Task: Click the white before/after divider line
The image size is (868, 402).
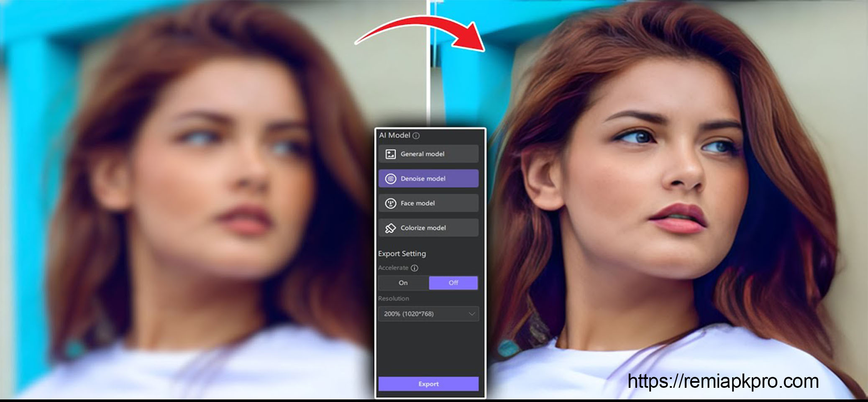Action: point(428,64)
